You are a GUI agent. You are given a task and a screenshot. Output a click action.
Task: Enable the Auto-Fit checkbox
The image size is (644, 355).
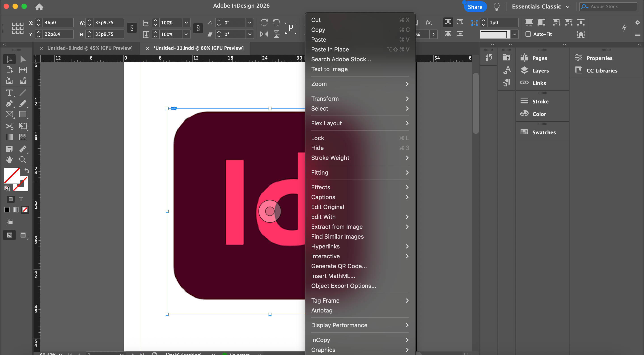coord(528,34)
